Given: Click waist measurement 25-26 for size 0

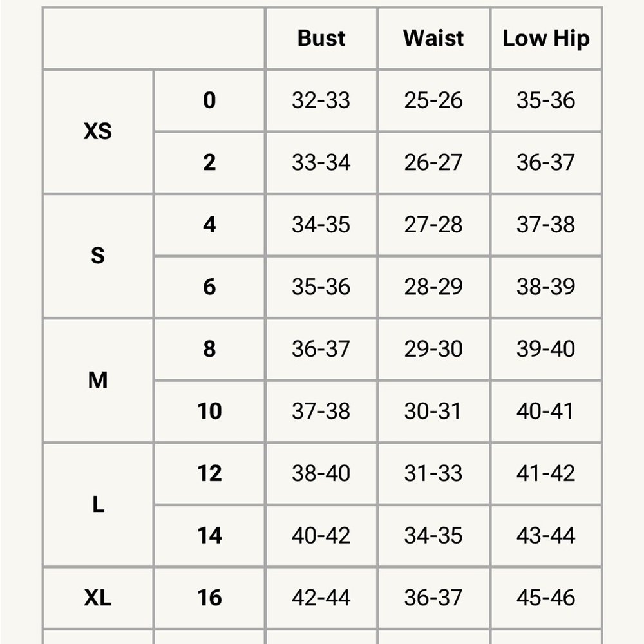Looking at the screenshot, I should tap(433, 100).
